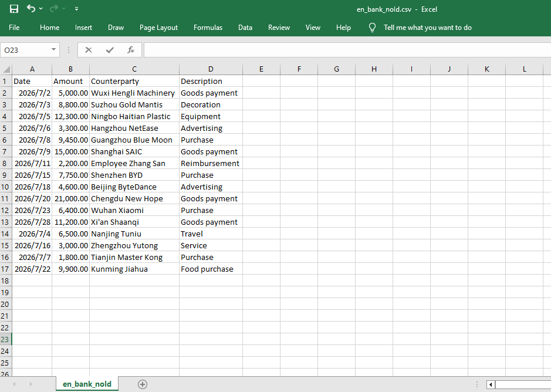This screenshot has width=551, height=392.
Task: Select row 17 header
Action: click(x=6, y=269)
